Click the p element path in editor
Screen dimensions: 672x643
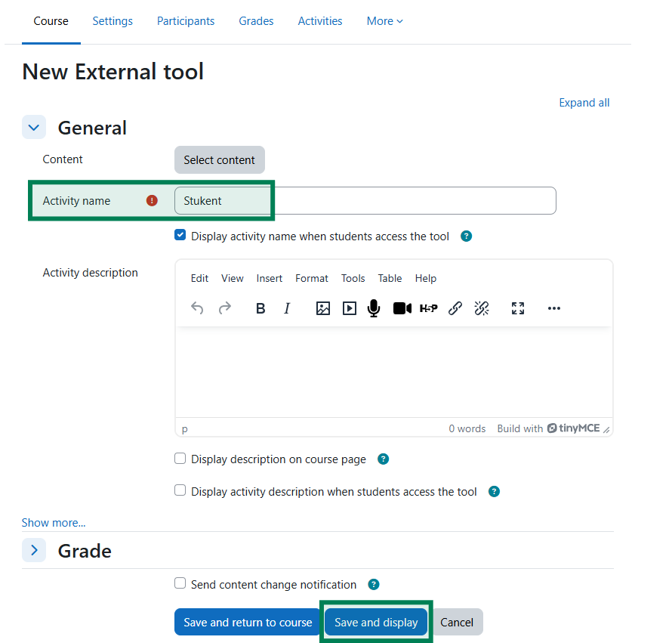click(185, 428)
